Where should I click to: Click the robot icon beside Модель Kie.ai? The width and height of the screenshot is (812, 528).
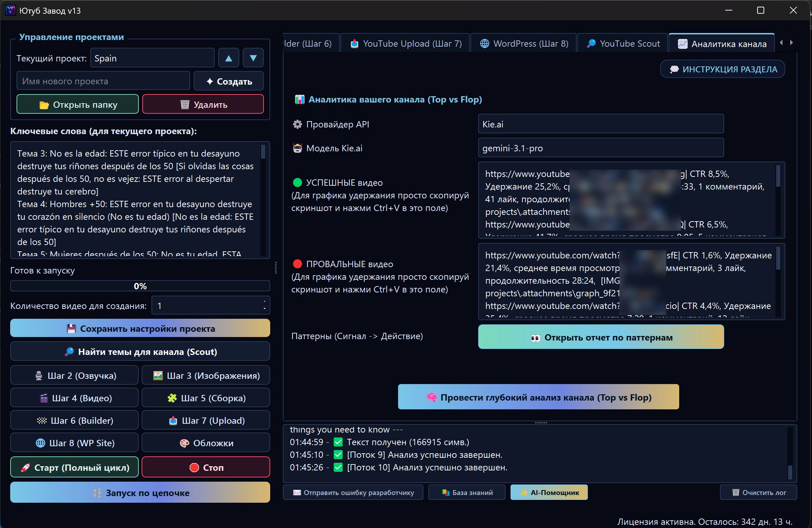(297, 148)
